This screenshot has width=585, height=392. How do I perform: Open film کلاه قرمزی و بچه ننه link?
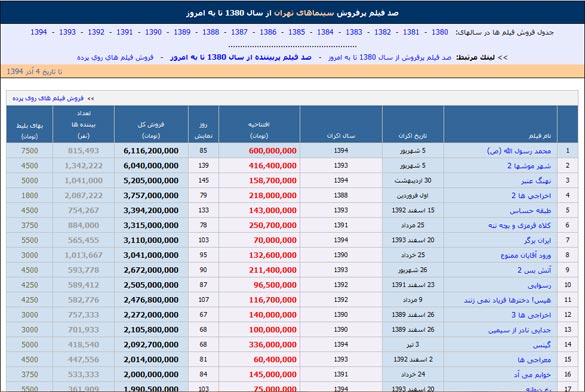pos(519,226)
